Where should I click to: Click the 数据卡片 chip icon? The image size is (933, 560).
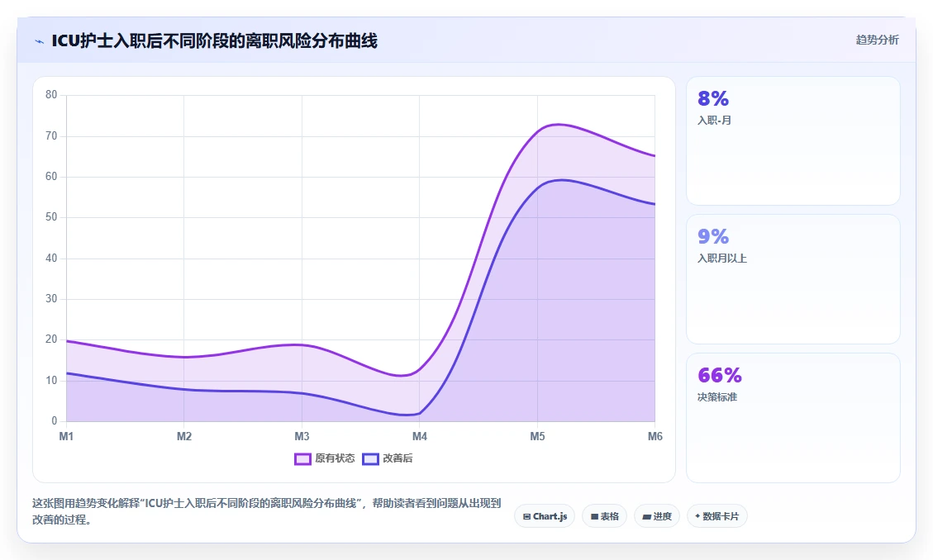click(x=697, y=516)
